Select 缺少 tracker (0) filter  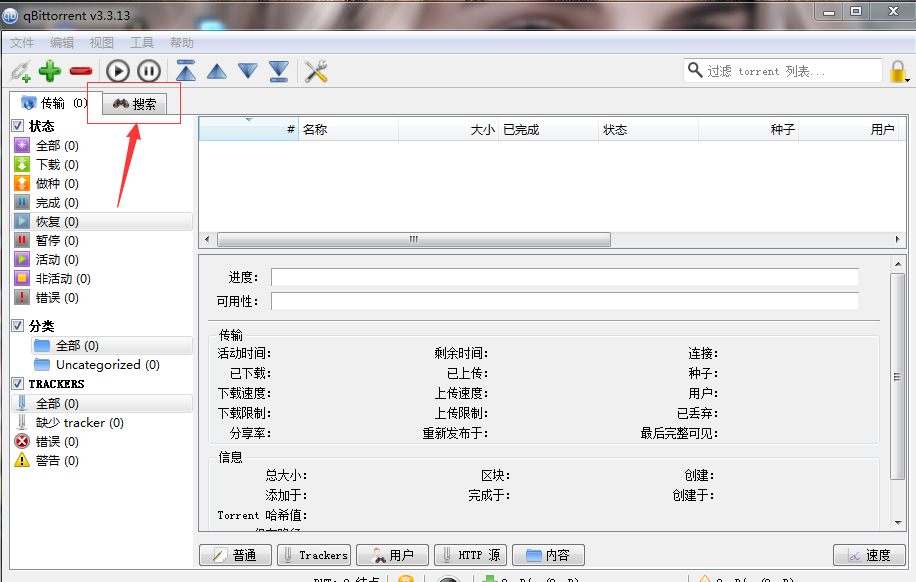pos(102,422)
